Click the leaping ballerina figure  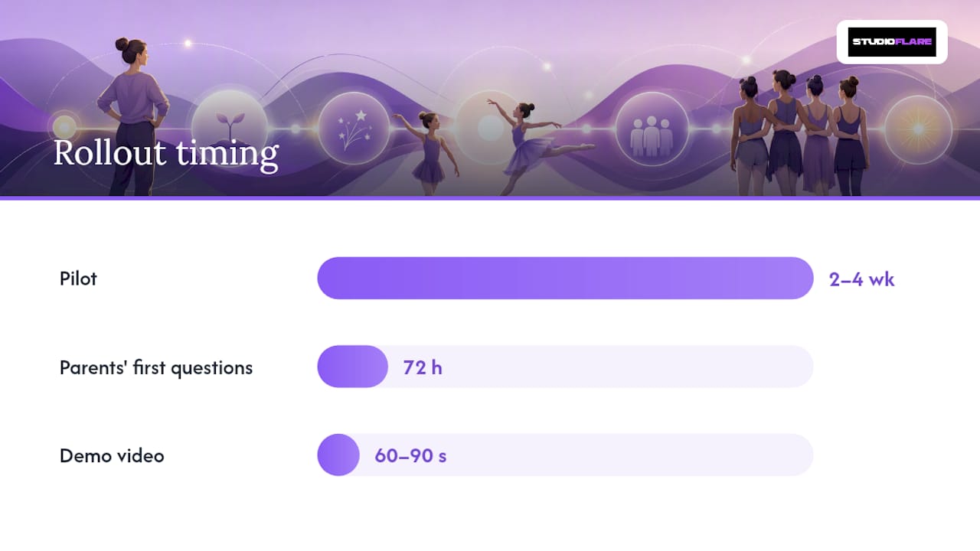coord(536,146)
